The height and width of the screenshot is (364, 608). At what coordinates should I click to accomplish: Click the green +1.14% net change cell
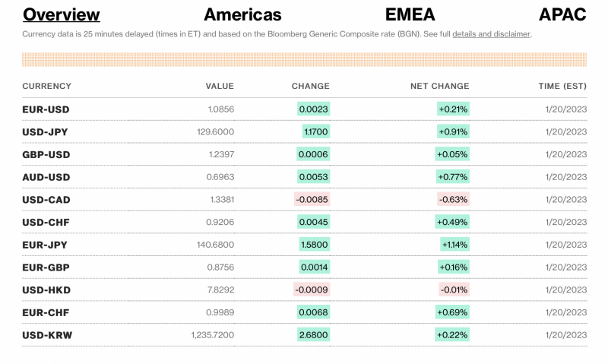pos(454,245)
